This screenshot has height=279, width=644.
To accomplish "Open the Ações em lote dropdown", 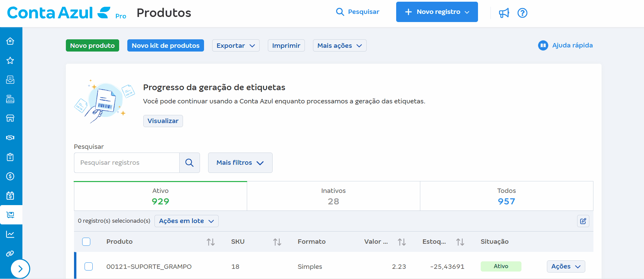I will pos(186,221).
